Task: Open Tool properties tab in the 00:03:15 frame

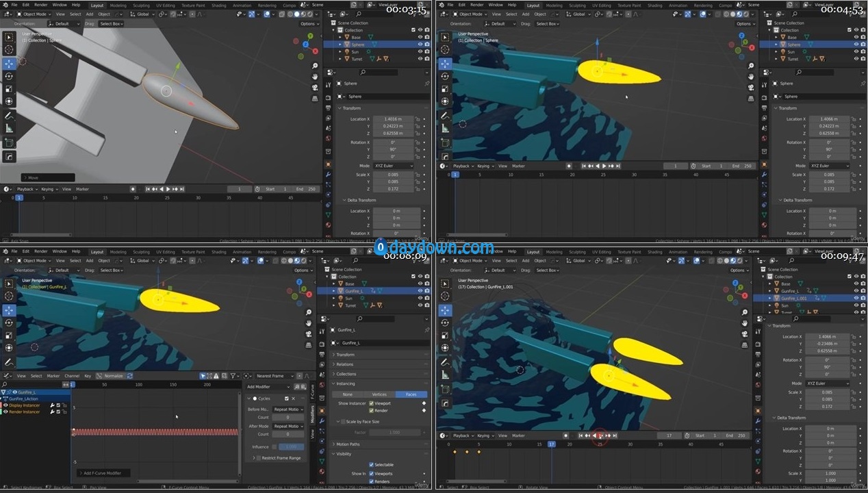Action: tap(328, 84)
